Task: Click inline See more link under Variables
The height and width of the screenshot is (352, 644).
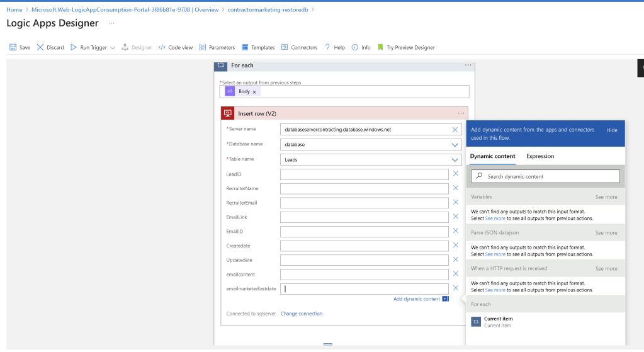Action: tap(495, 219)
